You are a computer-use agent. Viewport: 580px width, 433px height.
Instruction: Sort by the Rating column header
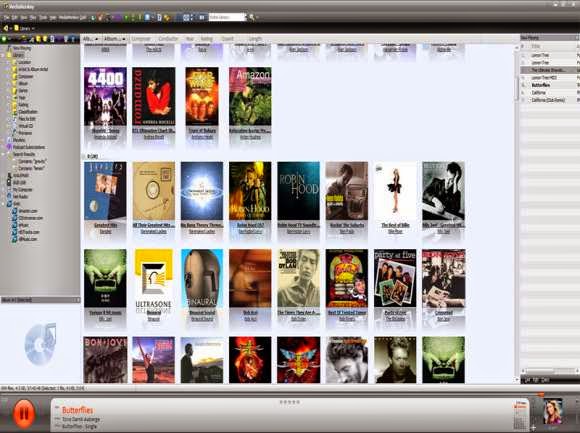207,39
